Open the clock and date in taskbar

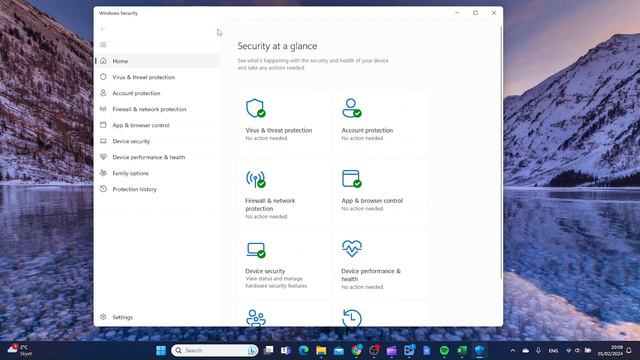(x=610, y=350)
